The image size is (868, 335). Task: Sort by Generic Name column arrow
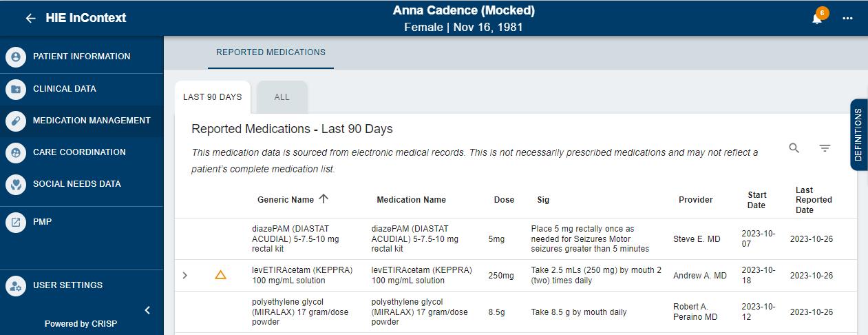(x=324, y=199)
